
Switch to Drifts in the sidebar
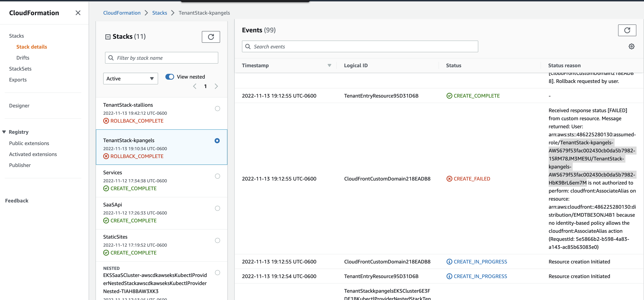pos(22,58)
